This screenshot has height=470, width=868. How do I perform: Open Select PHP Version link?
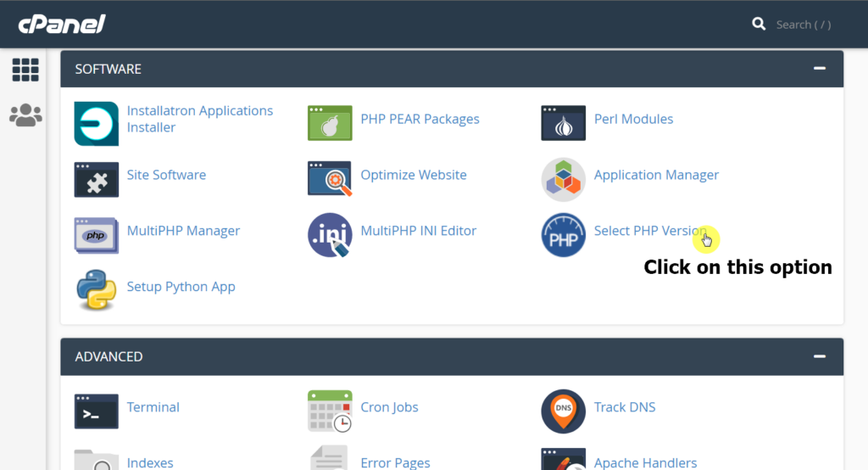coord(650,231)
